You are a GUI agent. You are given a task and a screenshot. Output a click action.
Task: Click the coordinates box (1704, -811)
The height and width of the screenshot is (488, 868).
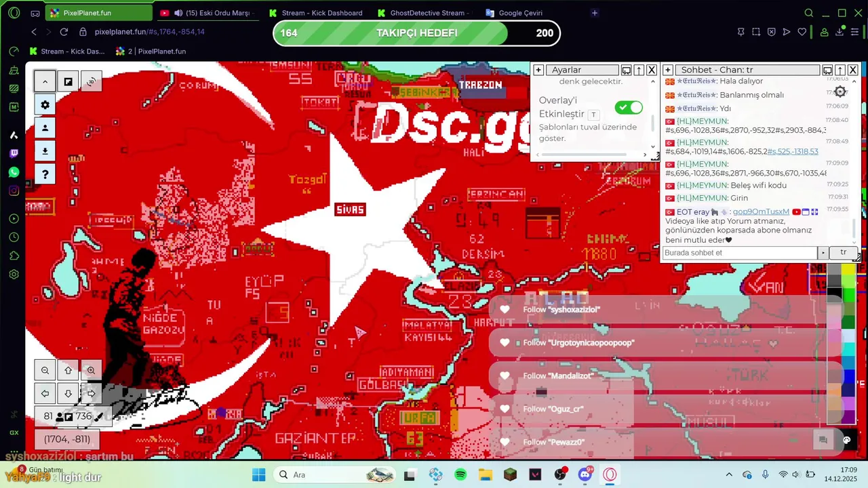(x=67, y=439)
